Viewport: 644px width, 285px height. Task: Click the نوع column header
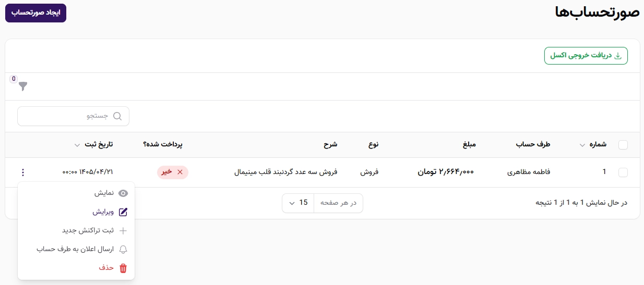[x=373, y=145]
